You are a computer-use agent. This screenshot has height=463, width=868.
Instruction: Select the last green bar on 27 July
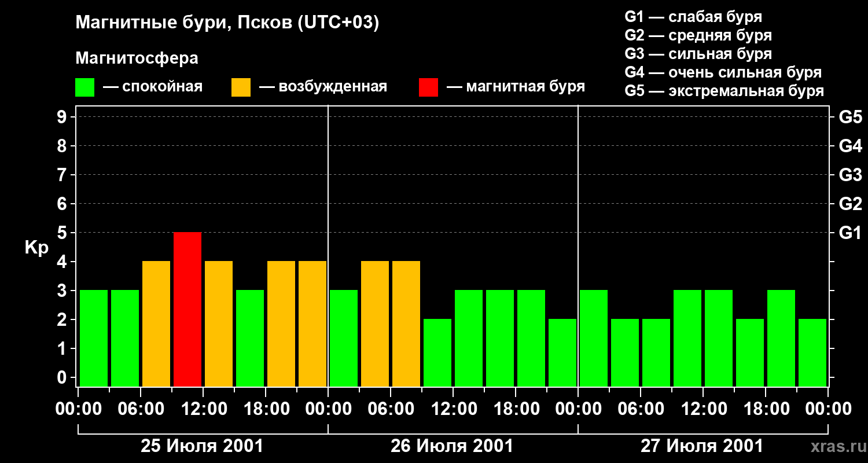pyautogui.click(x=812, y=352)
